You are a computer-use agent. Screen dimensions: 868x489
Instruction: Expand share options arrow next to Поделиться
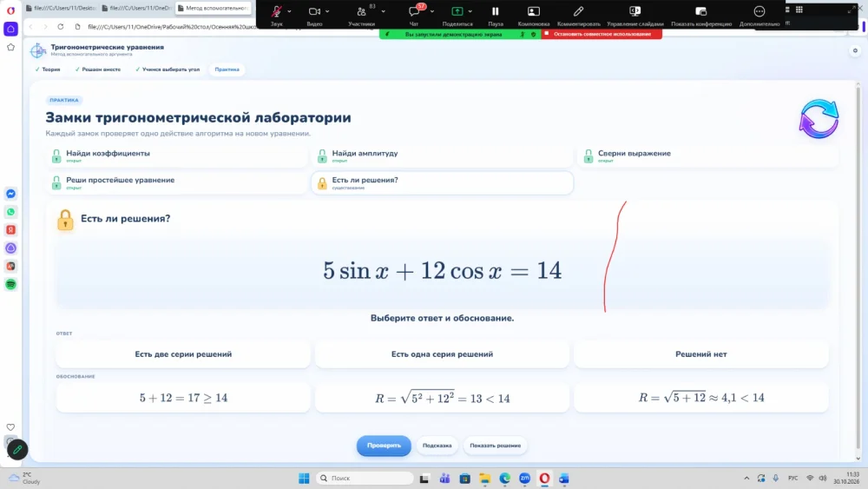[470, 11]
